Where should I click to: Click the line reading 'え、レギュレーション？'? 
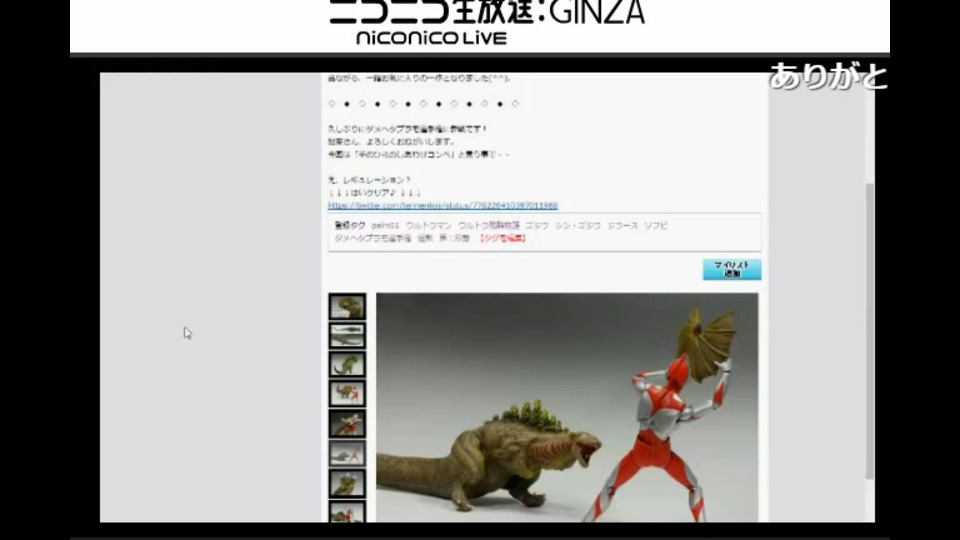pos(369,180)
